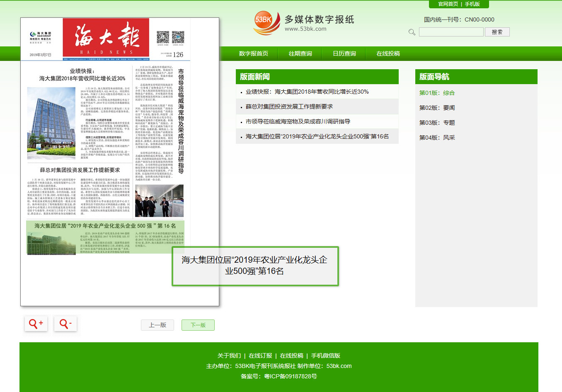The height and width of the screenshot is (392, 562).
Task: Click the 搜索 search button
Action: [x=497, y=32]
